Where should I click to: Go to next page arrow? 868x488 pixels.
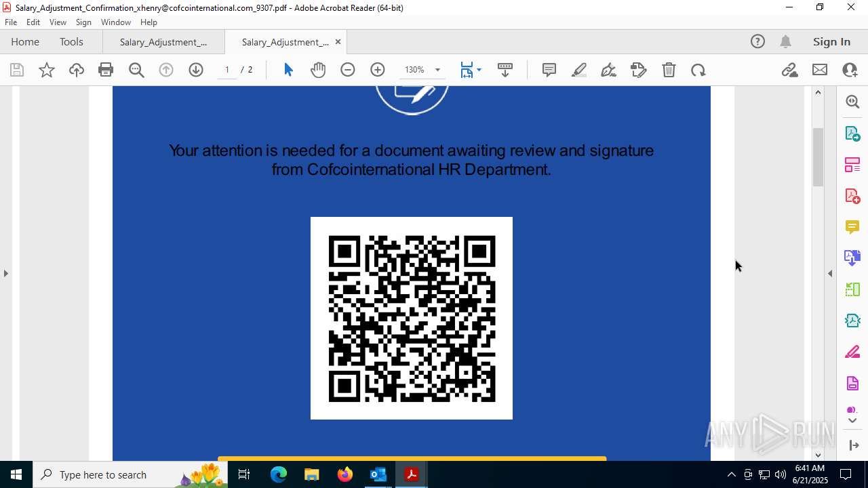(196, 70)
